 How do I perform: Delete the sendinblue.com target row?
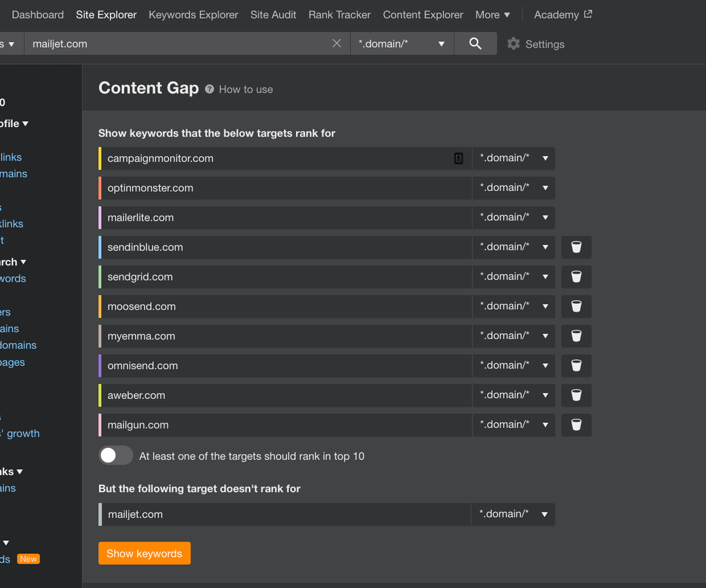576,247
